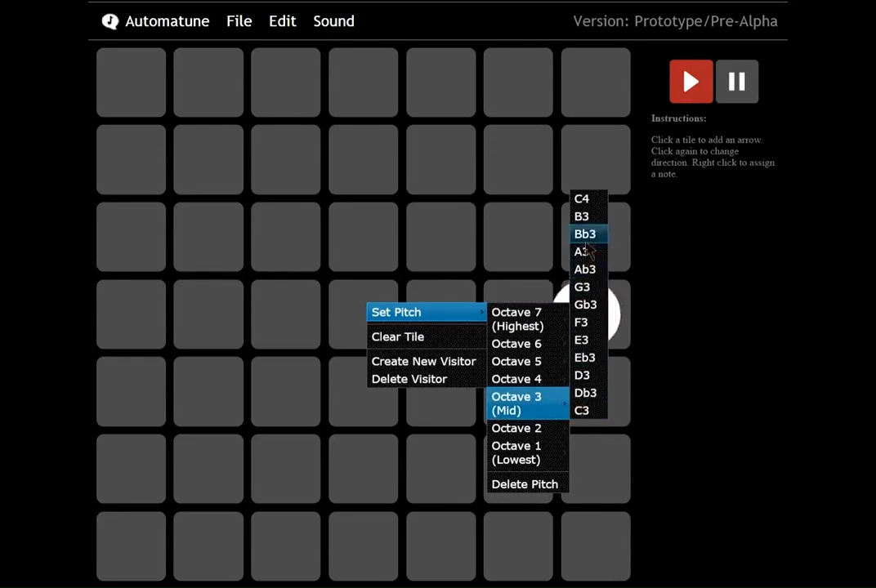Choose Clear Tile from context menu
Screen dimensions: 876x588
click(398, 336)
